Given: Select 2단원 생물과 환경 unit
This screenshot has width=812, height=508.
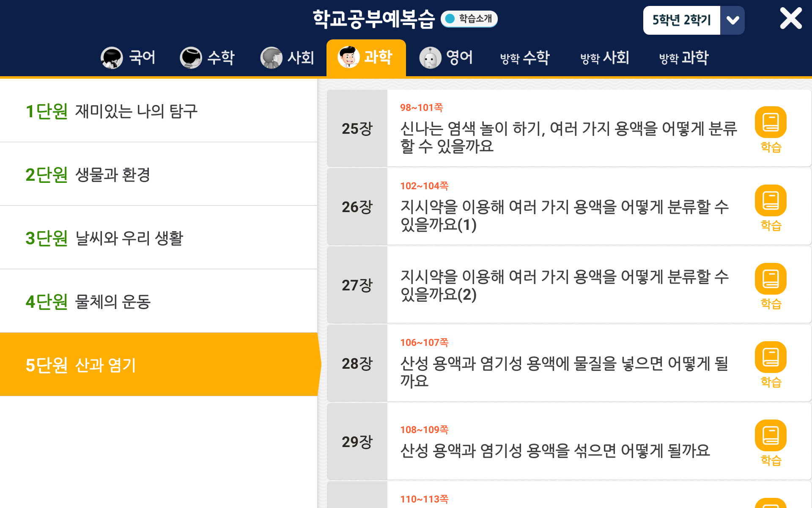Looking at the screenshot, I should click(x=159, y=174).
